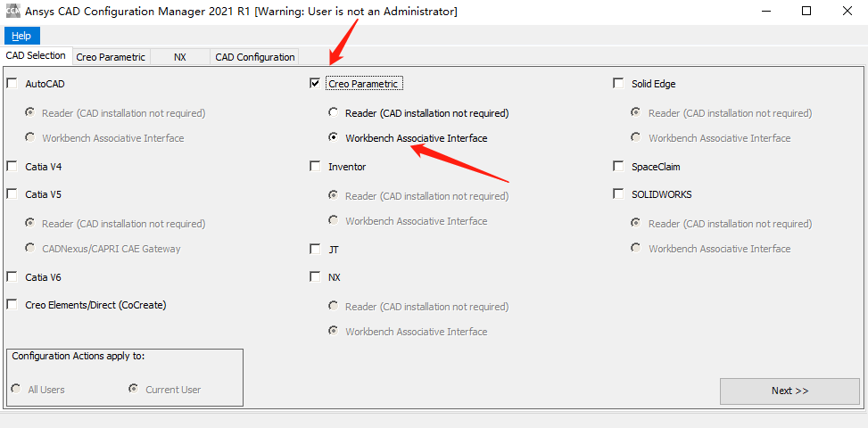The width and height of the screenshot is (868, 428).
Task: Close the Configuration Manager window
Action: 847,11
